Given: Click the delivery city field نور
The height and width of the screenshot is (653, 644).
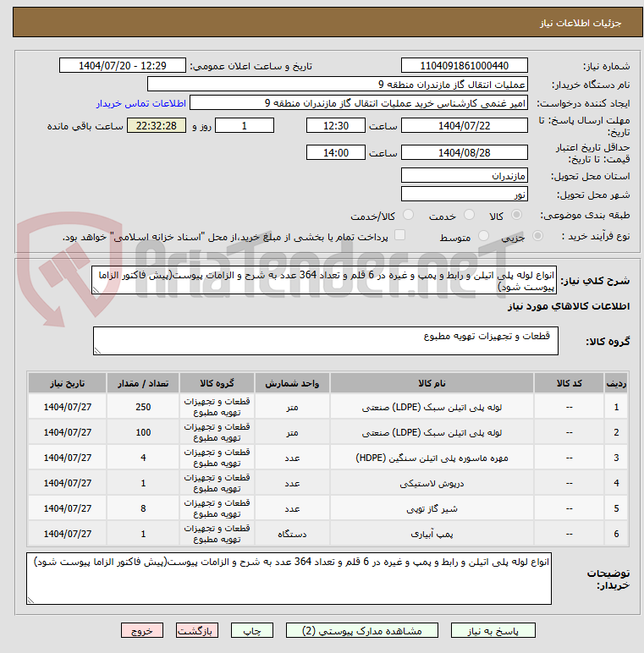Looking at the screenshot, I should tap(465, 195).
